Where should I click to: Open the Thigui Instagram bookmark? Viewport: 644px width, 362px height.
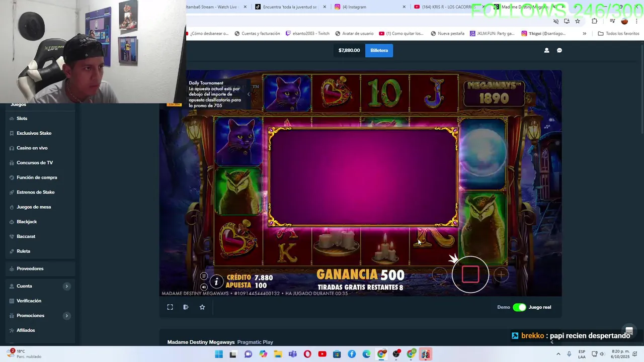tap(543, 34)
